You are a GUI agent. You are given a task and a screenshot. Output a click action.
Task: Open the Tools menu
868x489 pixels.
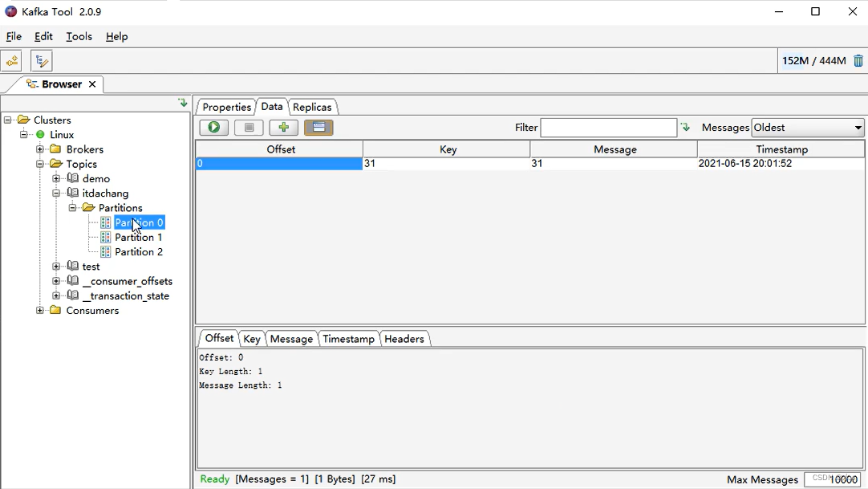(x=79, y=37)
